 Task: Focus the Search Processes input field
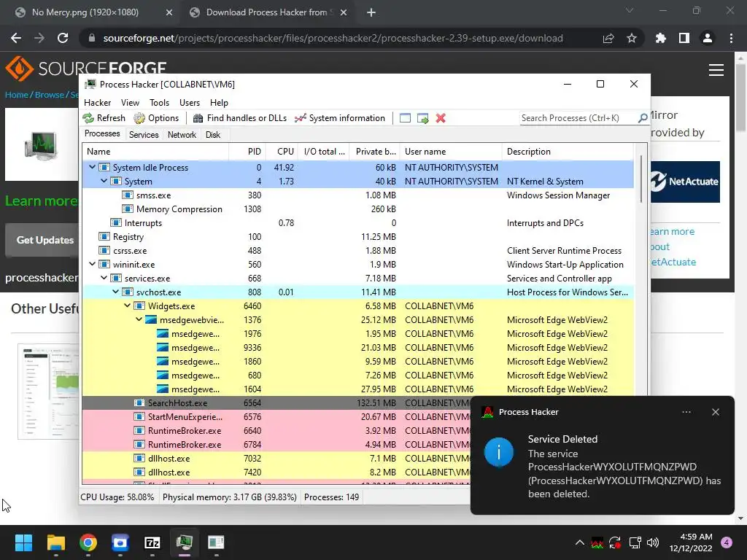point(578,117)
